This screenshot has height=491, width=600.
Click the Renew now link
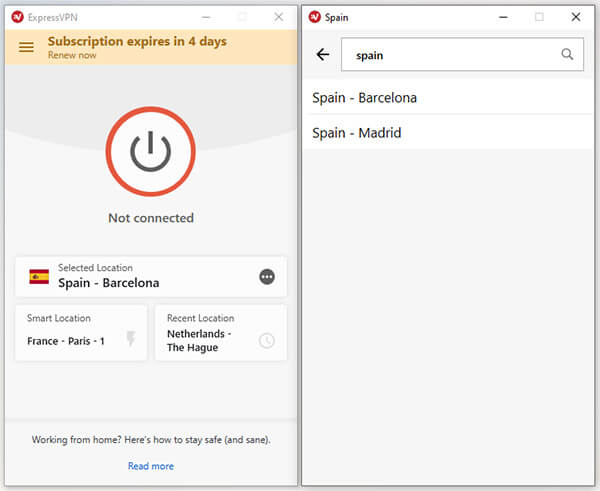[x=72, y=55]
